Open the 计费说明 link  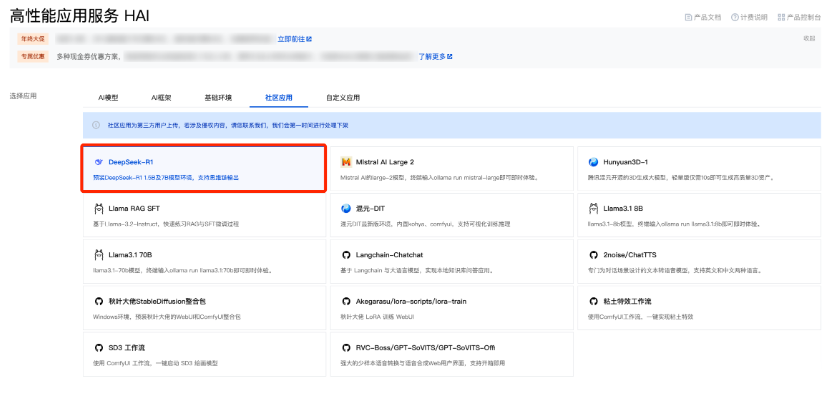(749, 17)
